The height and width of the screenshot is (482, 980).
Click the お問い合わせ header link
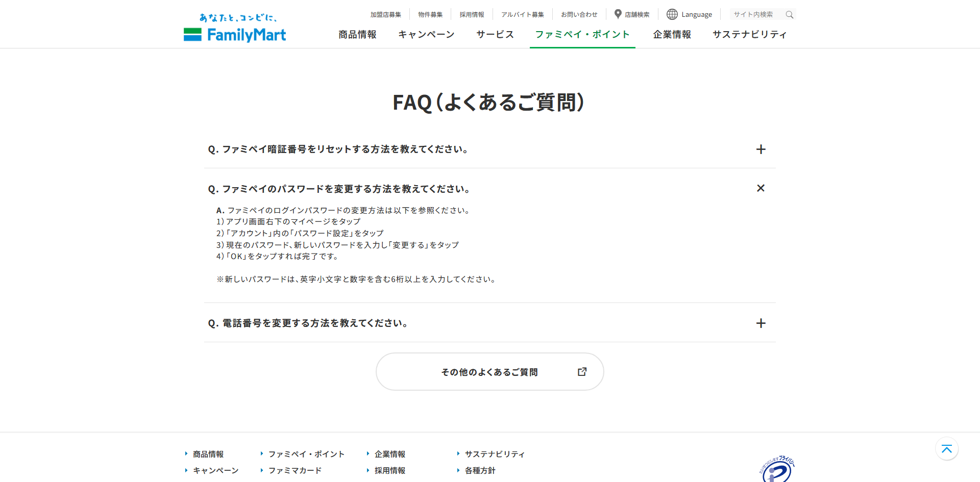579,15
